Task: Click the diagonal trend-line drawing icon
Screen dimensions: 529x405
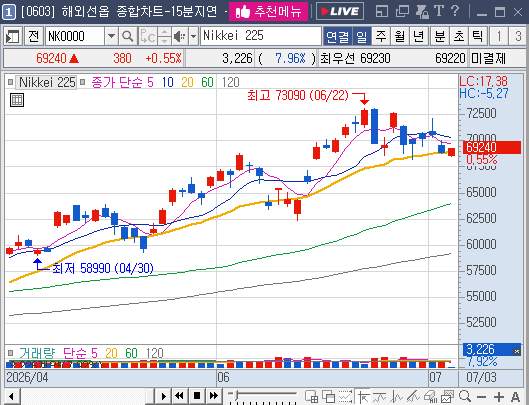Action: [x=413, y=397]
